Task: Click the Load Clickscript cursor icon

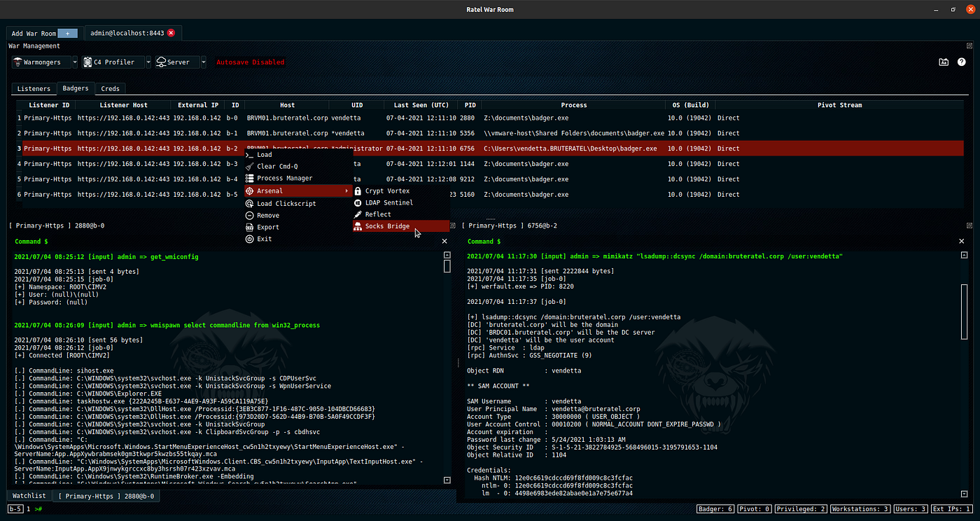Action: coord(249,204)
